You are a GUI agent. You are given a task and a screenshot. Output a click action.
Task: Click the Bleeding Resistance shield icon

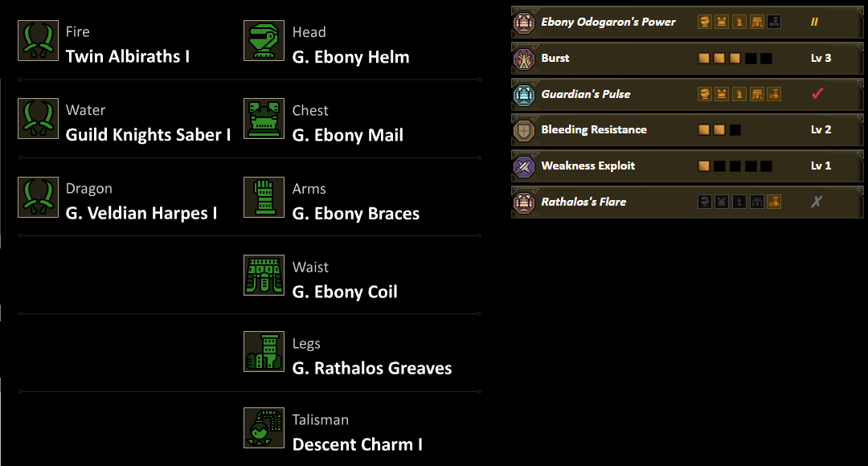524,130
